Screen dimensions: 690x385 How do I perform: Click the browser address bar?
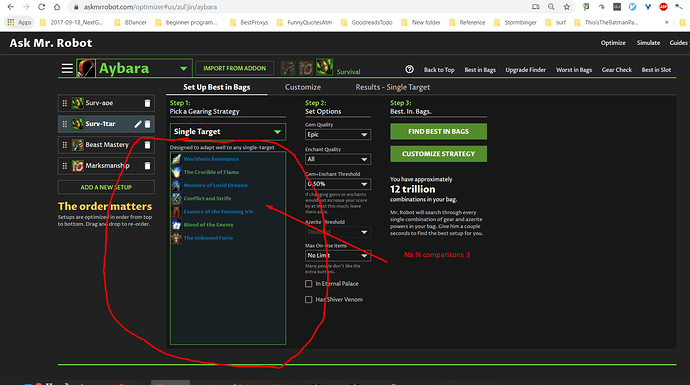tap(299, 7)
